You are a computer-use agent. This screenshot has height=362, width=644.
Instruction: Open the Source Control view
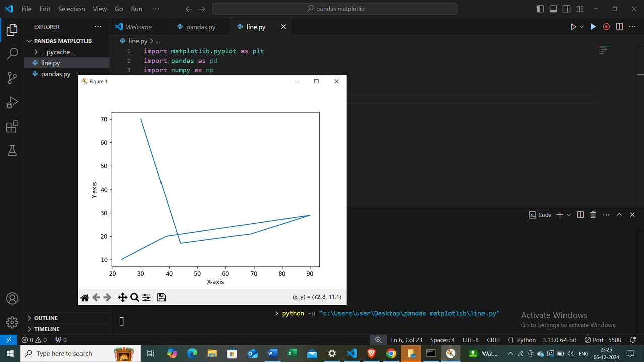(x=12, y=78)
